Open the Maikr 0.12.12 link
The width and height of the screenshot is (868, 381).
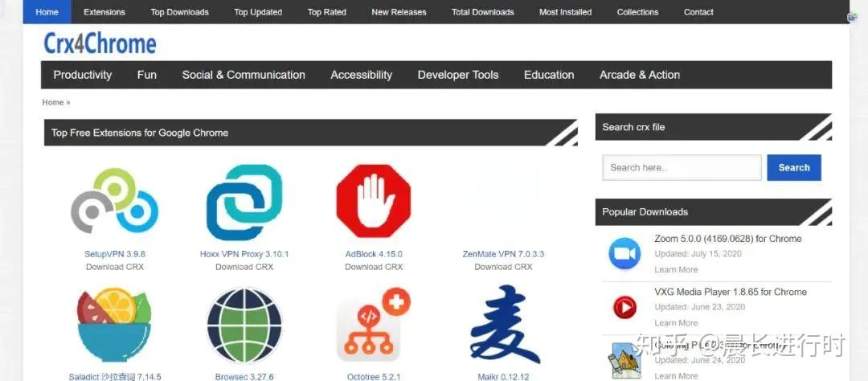point(503,376)
